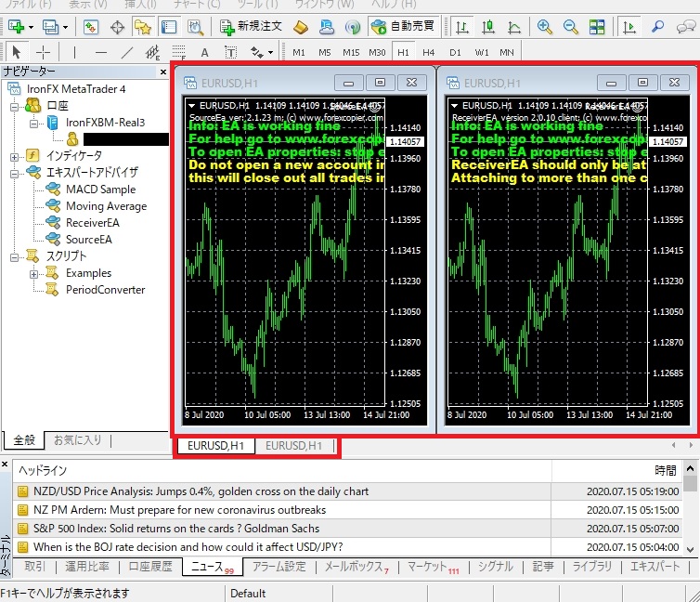The image size is (700, 602).
Task: Click the 新規注文 new order button
Action: pos(251,27)
